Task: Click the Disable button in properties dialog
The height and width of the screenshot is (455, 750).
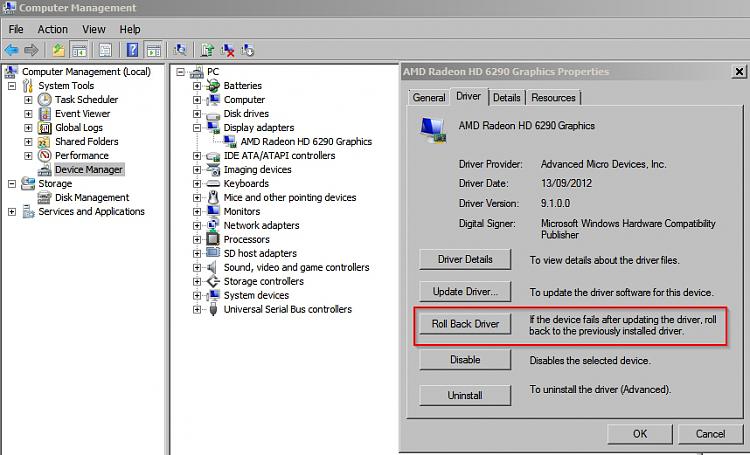Action: pyautogui.click(x=465, y=359)
